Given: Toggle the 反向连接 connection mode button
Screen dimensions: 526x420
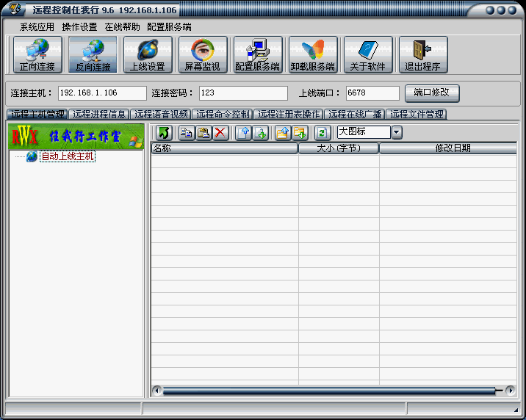Looking at the screenshot, I should pos(93,55).
